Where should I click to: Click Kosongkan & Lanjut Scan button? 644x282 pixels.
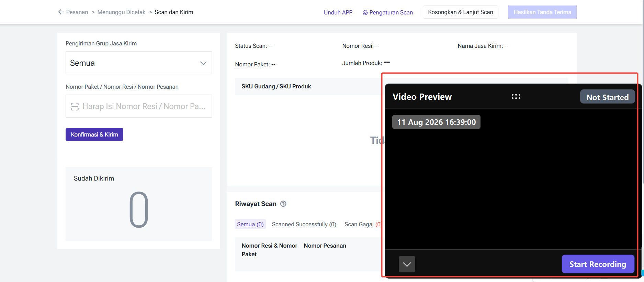pyautogui.click(x=460, y=12)
